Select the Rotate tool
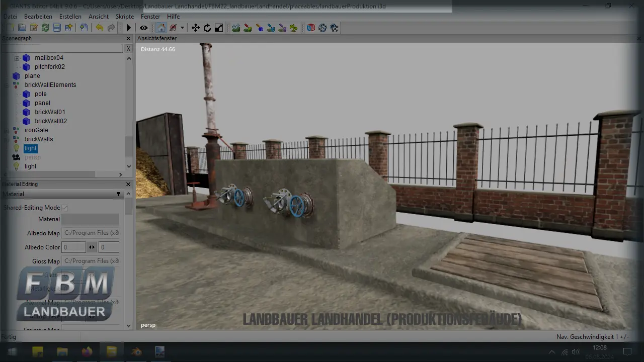Screen dimensions: 644x362 [207, 28]
